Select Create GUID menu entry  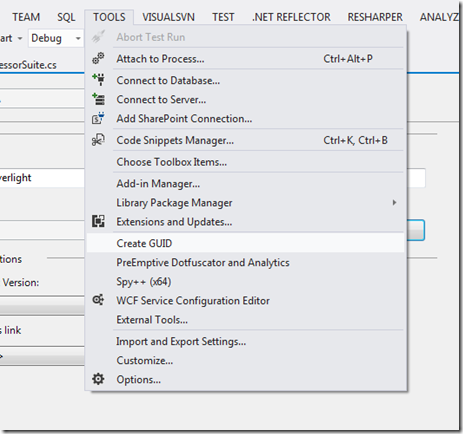pyautogui.click(x=246, y=243)
